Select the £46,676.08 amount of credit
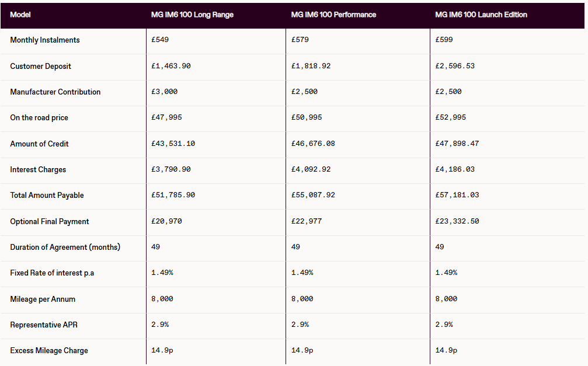Image resolution: width=588 pixels, height=366 pixels. tap(313, 144)
